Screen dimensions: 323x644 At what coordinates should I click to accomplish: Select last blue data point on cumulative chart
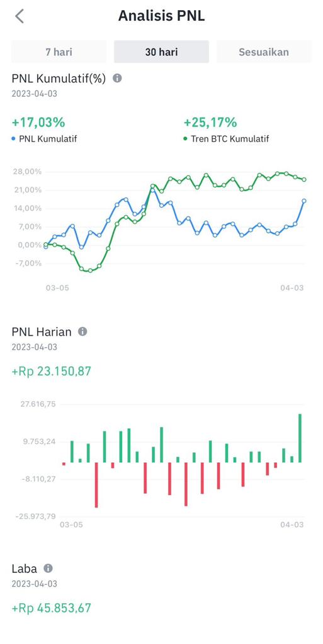click(x=304, y=201)
